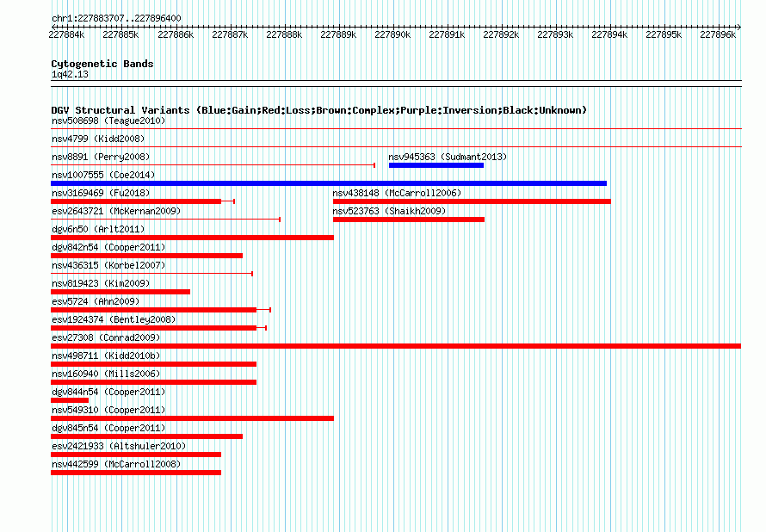
Task: Click dgv842n54 (Cooper2011) label
Action: (108, 247)
